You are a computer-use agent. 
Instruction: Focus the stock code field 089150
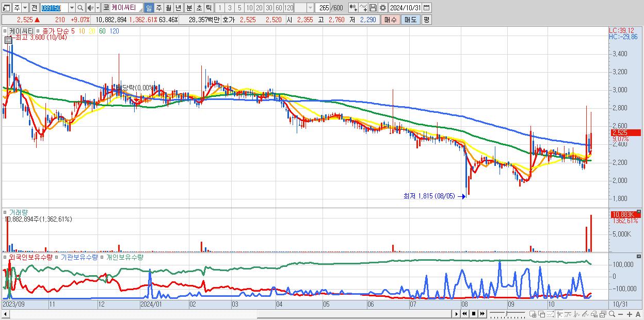[54, 8]
